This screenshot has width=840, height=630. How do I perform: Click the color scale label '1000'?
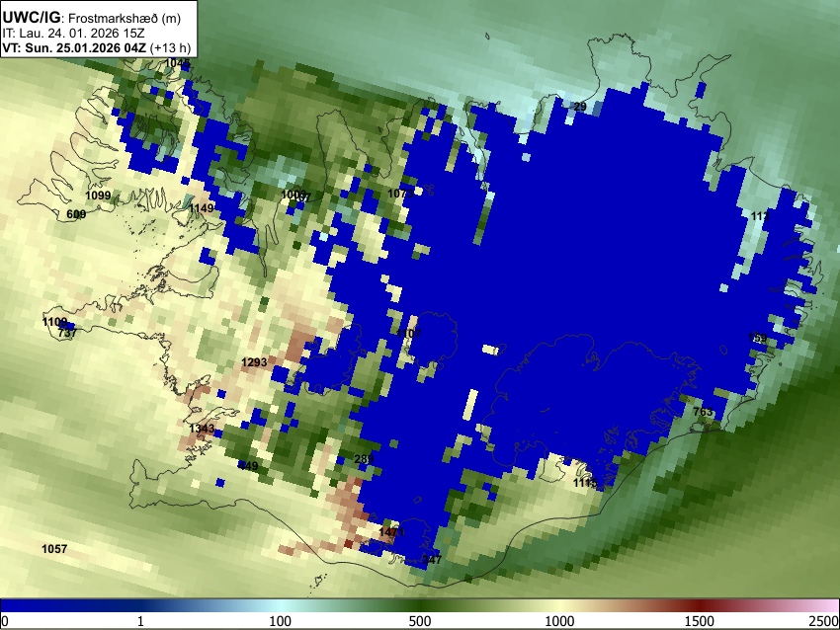[559, 621]
